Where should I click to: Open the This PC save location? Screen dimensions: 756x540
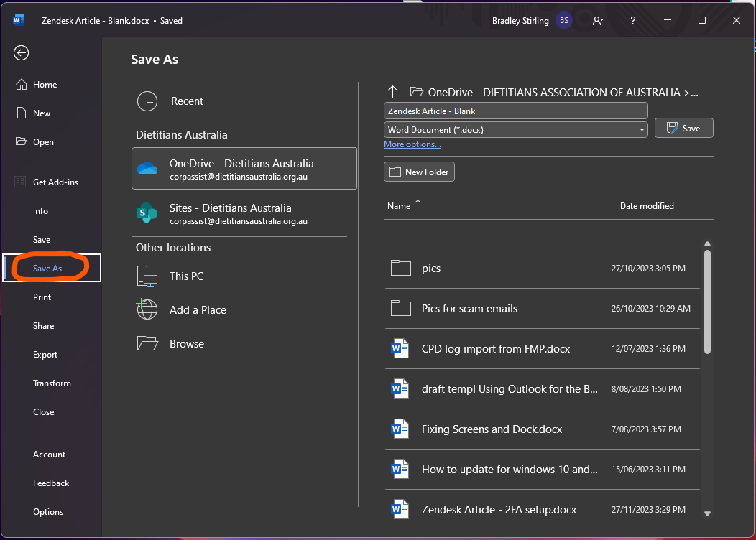click(x=187, y=276)
